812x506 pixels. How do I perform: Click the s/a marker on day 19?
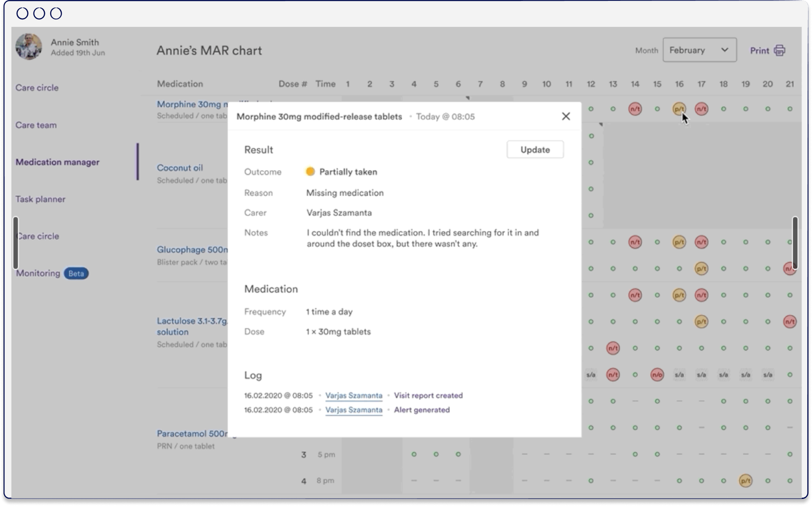pos(745,374)
